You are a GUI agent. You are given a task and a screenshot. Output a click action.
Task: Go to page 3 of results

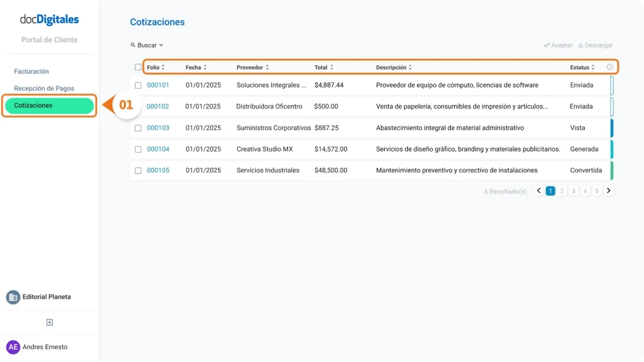point(573,190)
